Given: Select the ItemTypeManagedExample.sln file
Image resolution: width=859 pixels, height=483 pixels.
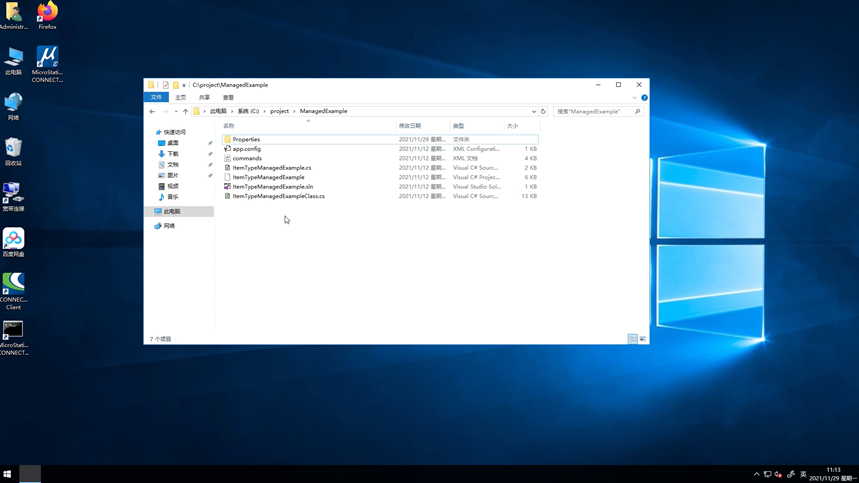Looking at the screenshot, I should 380,187.
